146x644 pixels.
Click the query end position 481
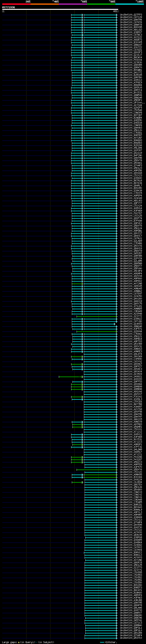[115, 11]
